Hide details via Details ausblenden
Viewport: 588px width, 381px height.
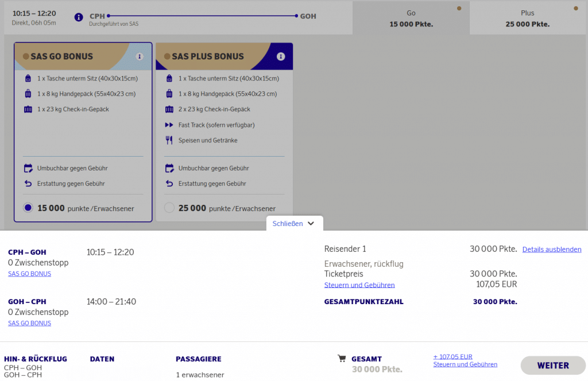coord(551,250)
